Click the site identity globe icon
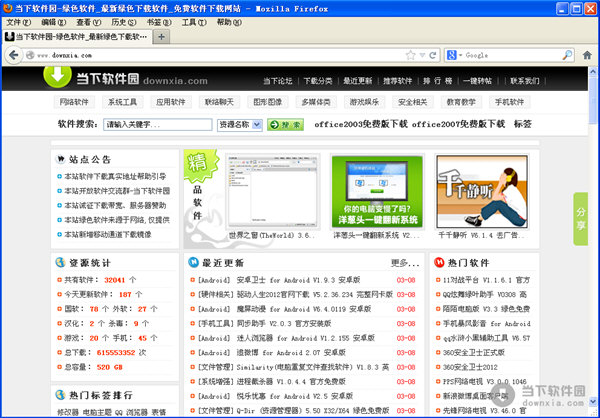Image resolution: width=600 pixels, height=418 pixels. (x=30, y=55)
